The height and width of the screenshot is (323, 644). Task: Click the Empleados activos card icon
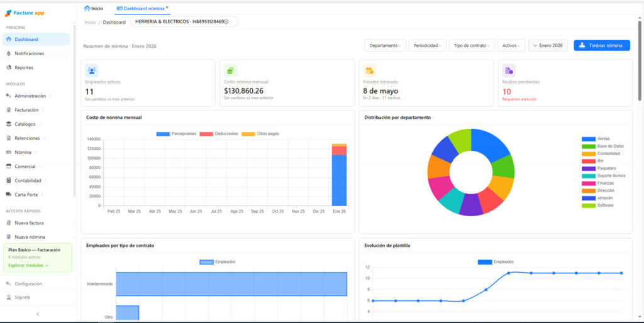coord(92,70)
